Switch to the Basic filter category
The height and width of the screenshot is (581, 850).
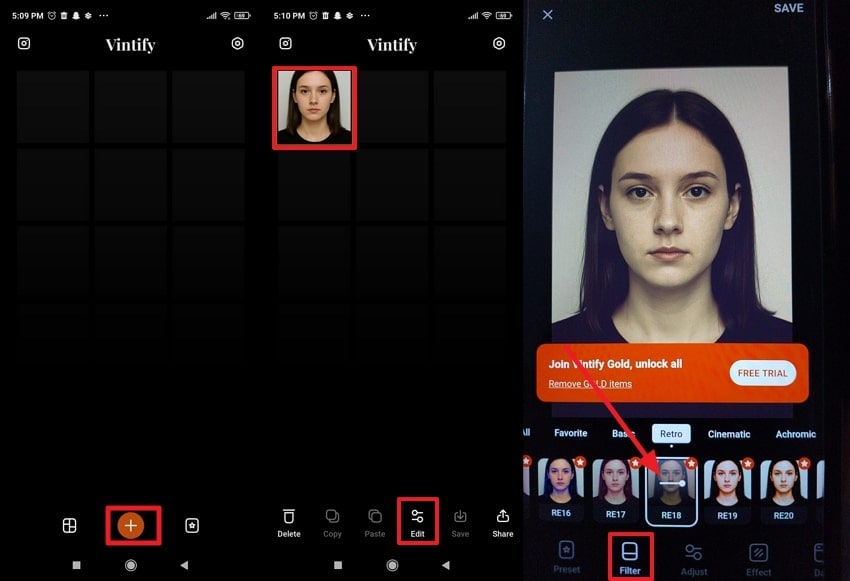(x=623, y=434)
